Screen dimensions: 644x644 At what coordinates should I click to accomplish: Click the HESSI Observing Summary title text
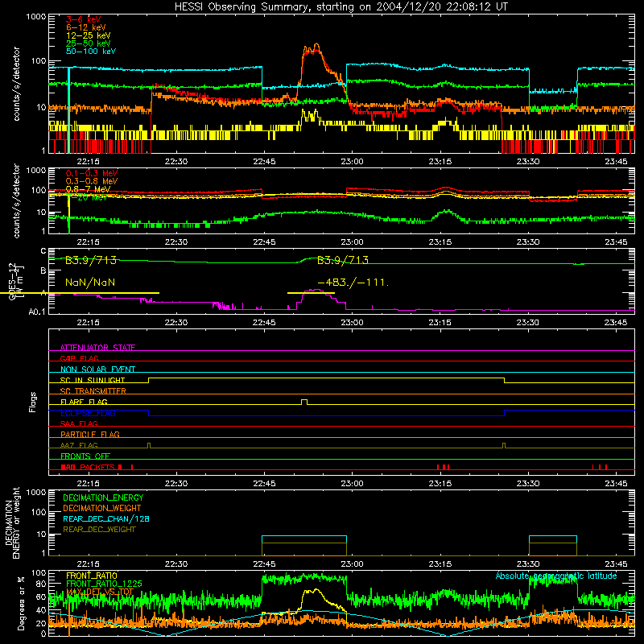click(x=341, y=7)
